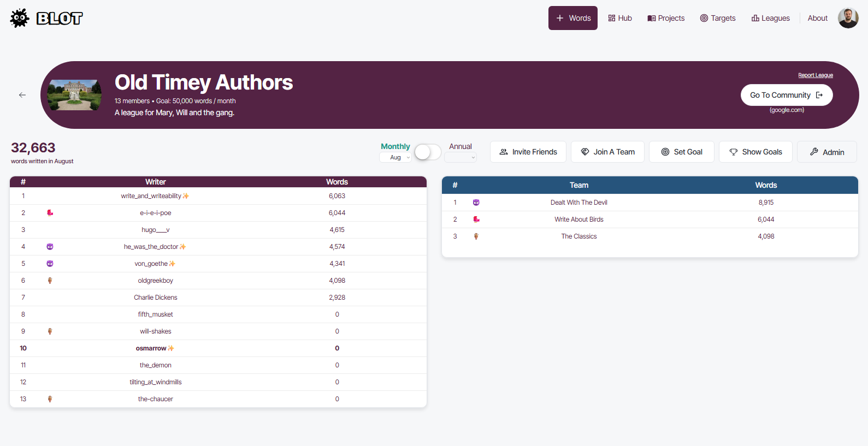The image size is (868, 446).
Task: Open the Projects page
Action: coord(666,18)
